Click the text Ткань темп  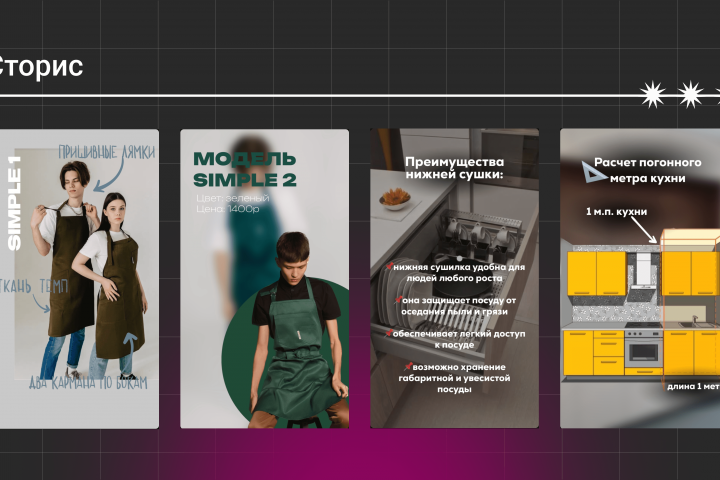[34, 287]
